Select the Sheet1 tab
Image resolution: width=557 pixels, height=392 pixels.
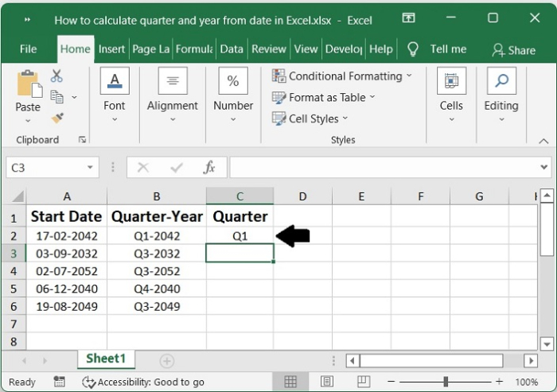(x=106, y=359)
